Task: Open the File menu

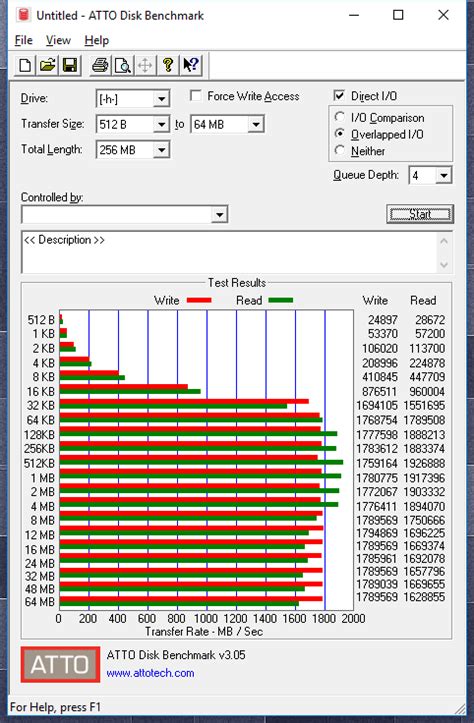Action: (x=24, y=41)
